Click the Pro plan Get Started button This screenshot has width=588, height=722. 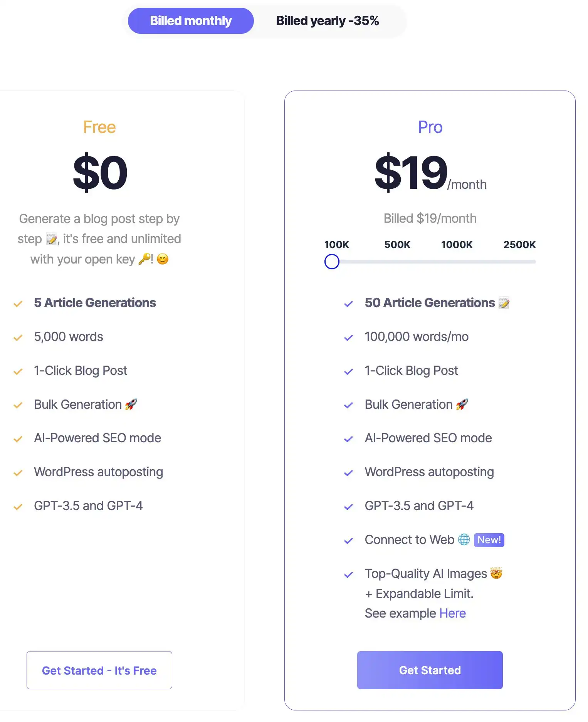tap(430, 670)
